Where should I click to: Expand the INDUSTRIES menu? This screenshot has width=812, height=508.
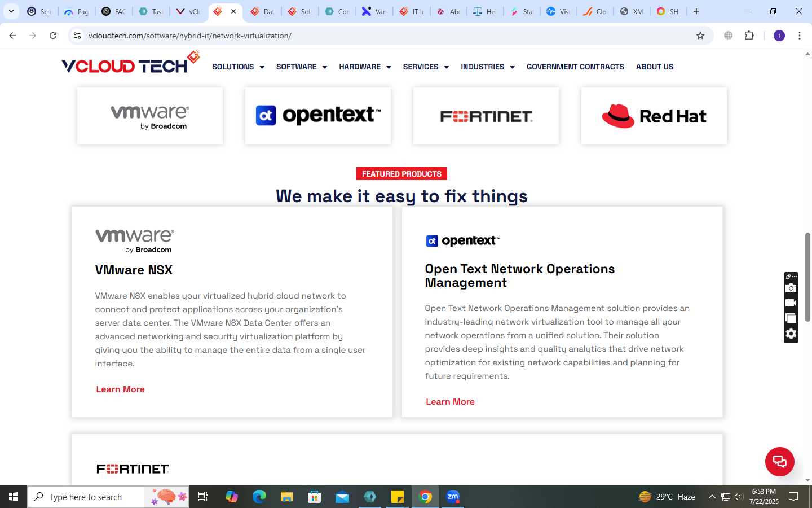[488, 67]
